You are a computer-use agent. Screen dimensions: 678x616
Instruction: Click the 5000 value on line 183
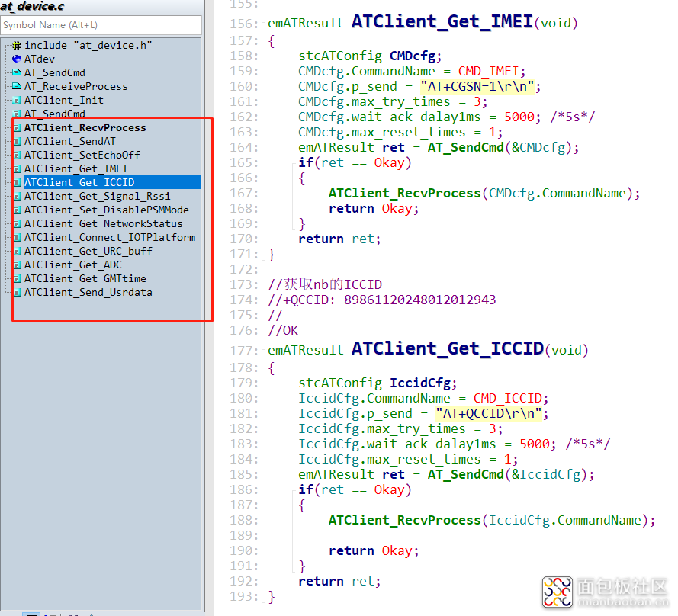[535, 444]
